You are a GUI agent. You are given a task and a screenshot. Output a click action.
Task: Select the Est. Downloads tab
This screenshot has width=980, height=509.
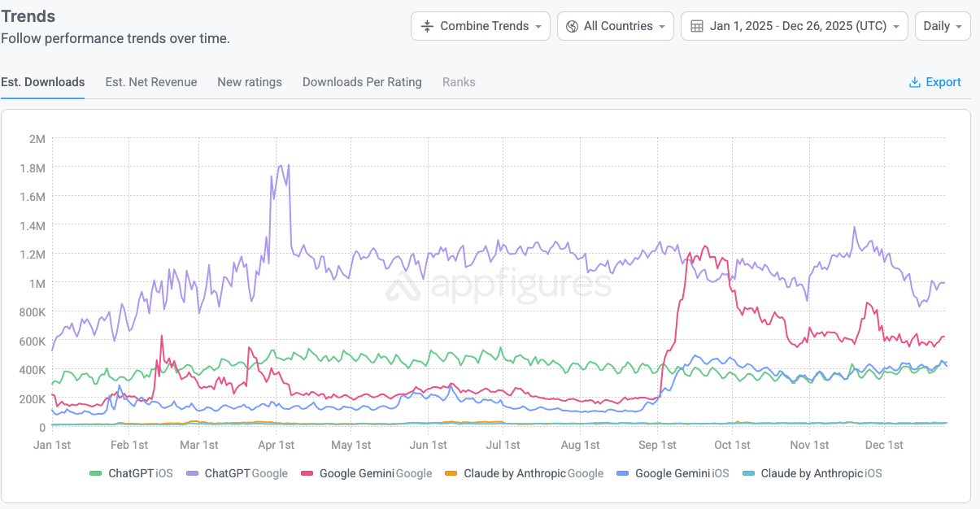pos(43,82)
